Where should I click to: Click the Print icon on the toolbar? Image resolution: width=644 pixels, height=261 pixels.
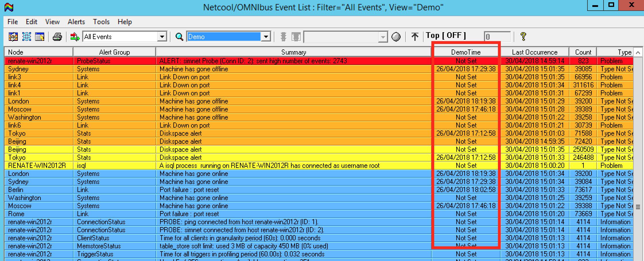pos(57,37)
